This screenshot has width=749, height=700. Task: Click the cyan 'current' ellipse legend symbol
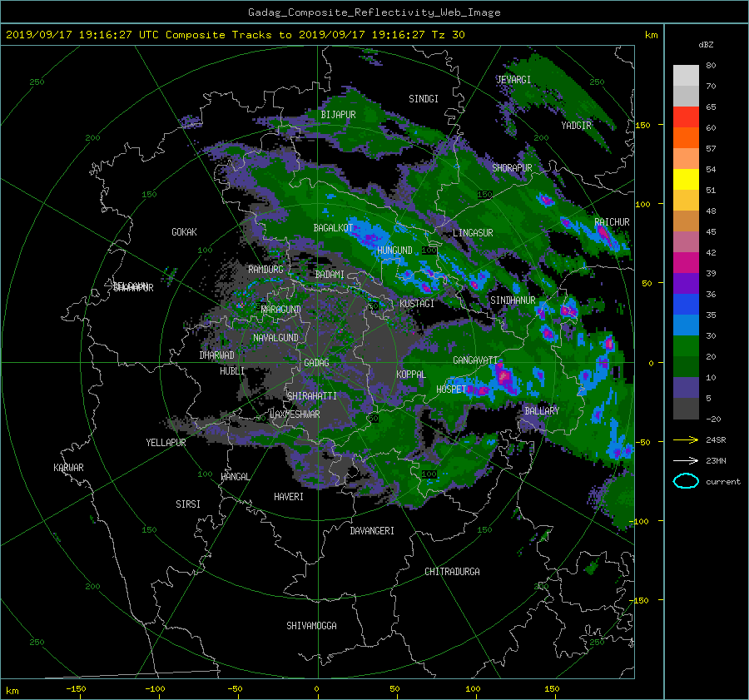tap(686, 481)
